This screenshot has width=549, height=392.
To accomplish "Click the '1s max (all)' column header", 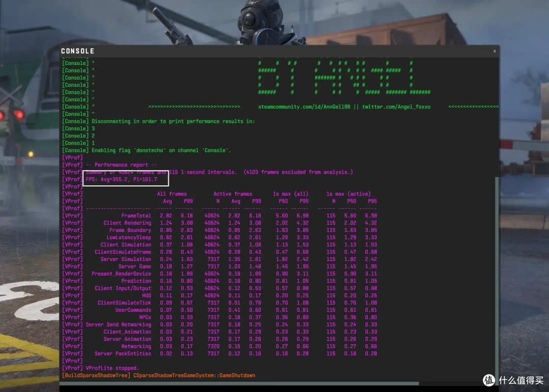I will pos(291,194).
